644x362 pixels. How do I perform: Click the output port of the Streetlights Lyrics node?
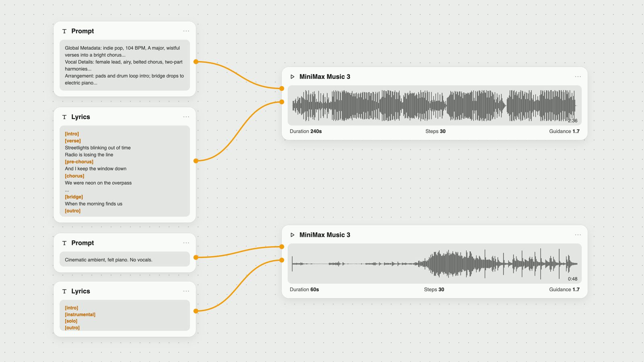196,161
